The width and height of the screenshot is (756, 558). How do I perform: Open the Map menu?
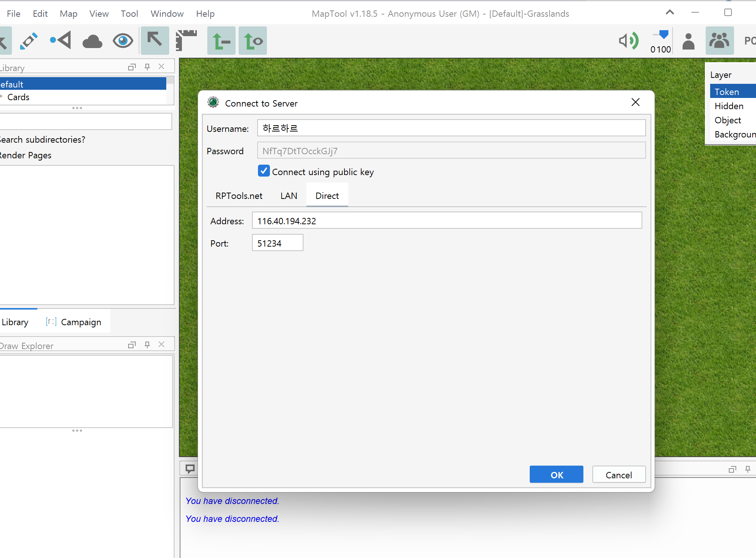[69, 14]
